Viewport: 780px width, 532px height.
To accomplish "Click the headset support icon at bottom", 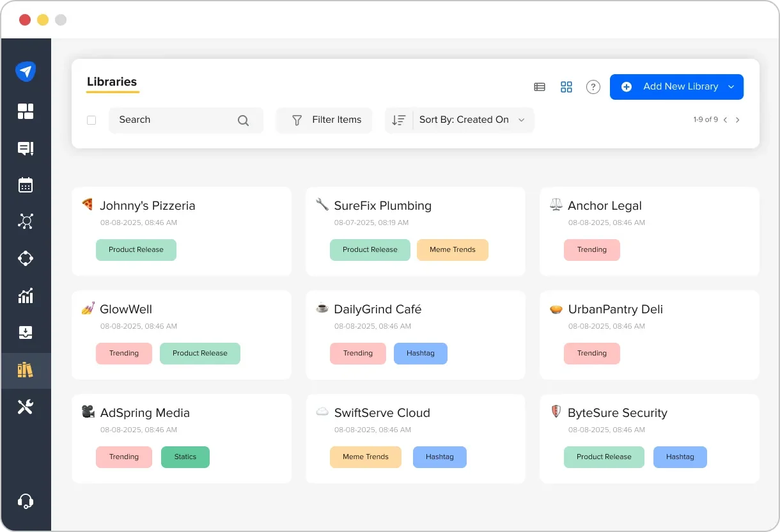I will pos(26,501).
